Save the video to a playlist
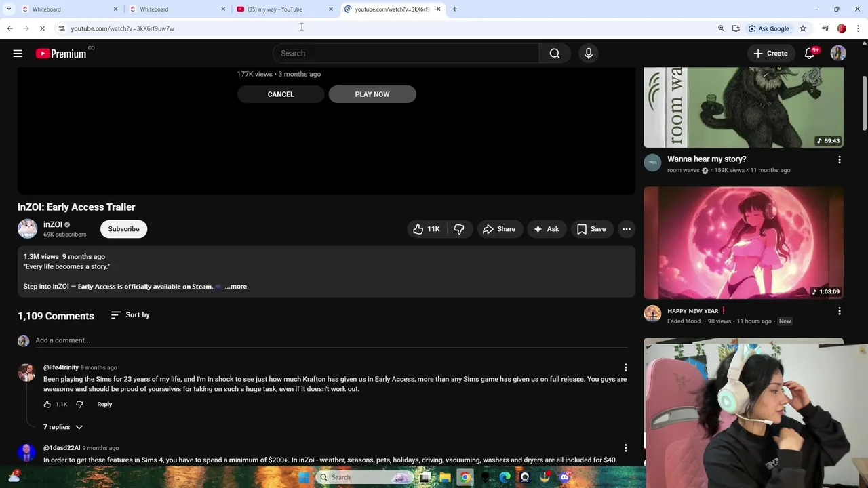 [591, 229]
